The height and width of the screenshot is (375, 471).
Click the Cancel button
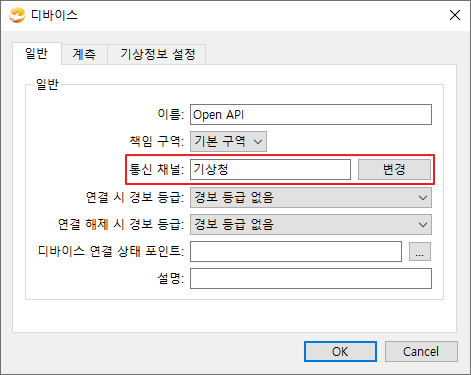click(421, 351)
